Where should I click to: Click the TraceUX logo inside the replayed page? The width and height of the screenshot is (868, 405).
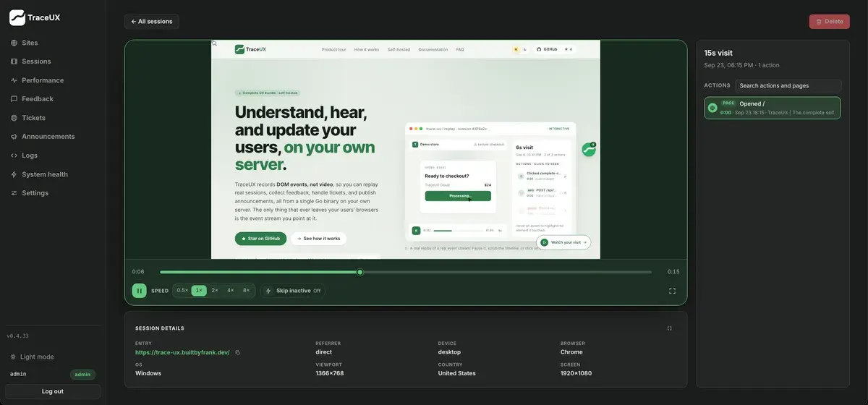tap(251, 49)
